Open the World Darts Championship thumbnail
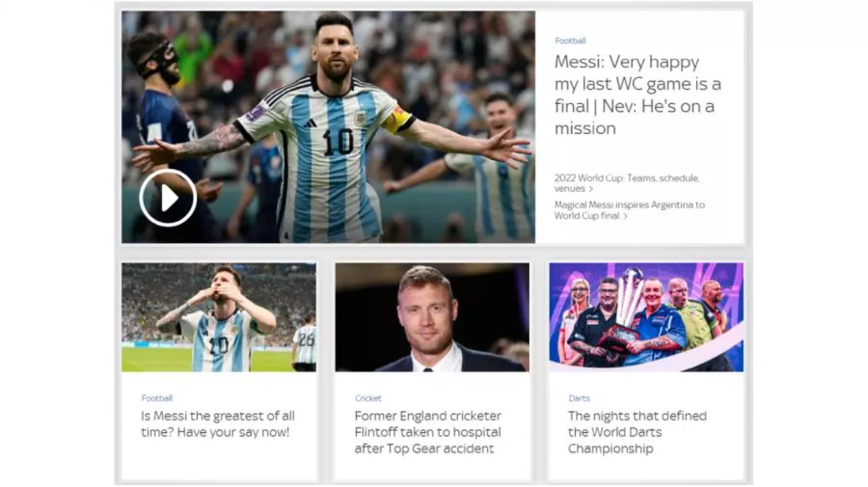868x487 pixels. pyautogui.click(x=646, y=317)
